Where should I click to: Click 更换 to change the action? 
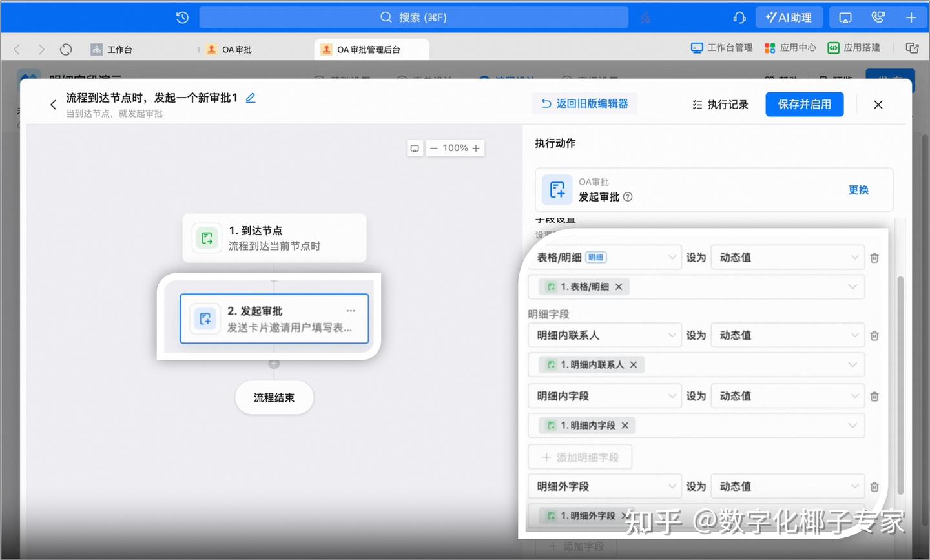858,190
